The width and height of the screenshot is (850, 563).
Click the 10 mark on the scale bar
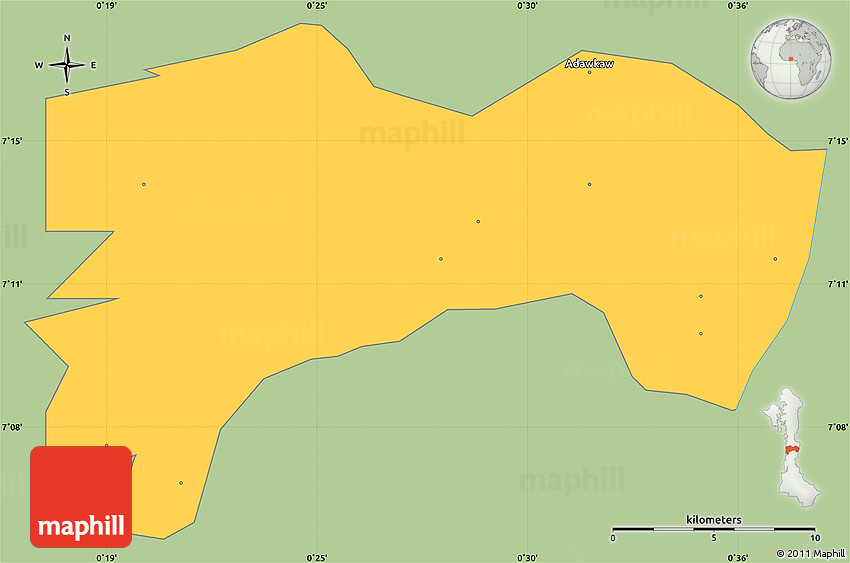click(x=815, y=538)
